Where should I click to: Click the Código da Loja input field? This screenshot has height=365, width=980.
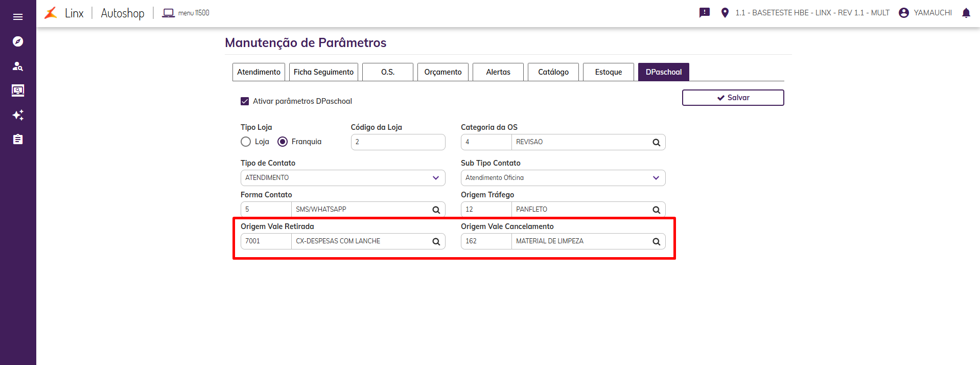pyautogui.click(x=398, y=142)
